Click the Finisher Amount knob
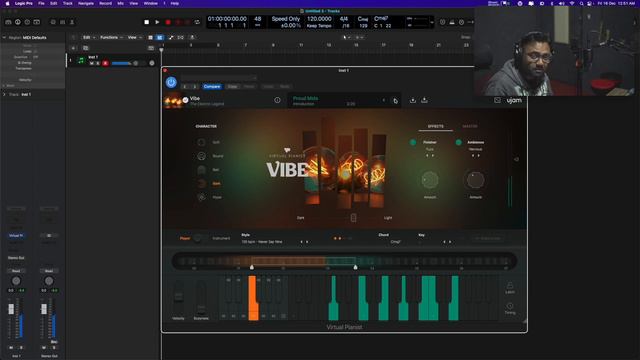 coord(430,180)
